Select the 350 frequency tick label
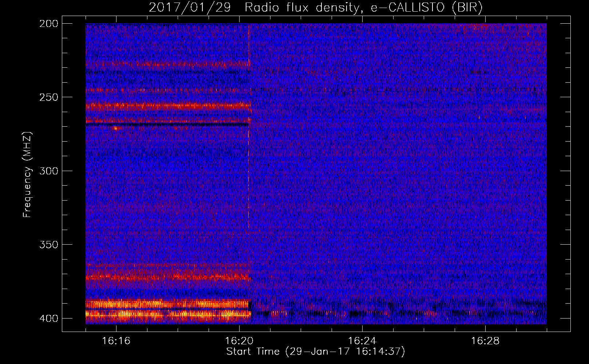Screen dimensions: 589x364 point(48,244)
